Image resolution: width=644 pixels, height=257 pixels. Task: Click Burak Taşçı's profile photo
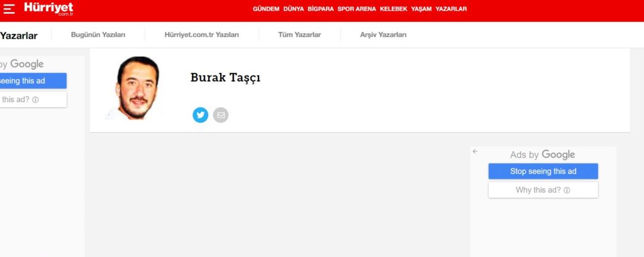coord(136,88)
